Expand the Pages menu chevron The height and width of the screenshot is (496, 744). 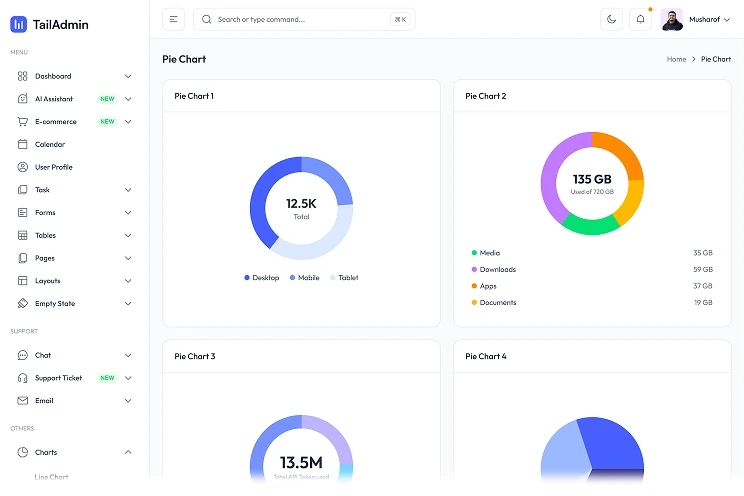[128, 258]
